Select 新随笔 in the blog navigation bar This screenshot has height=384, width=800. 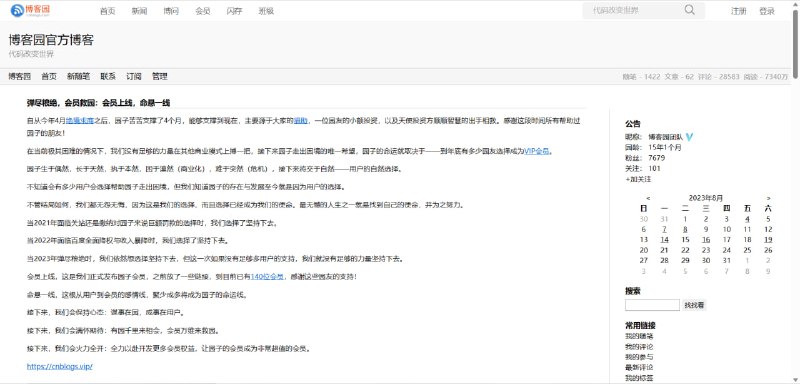click(x=79, y=76)
